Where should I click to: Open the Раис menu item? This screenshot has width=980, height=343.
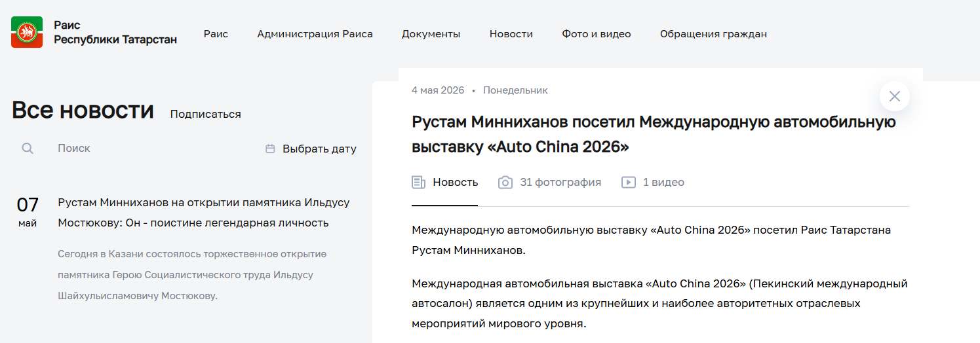(x=216, y=34)
